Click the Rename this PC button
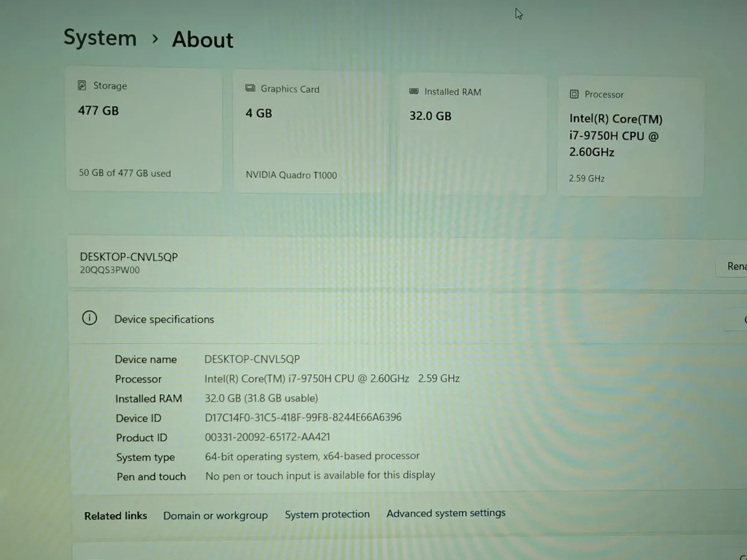This screenshot has height=560, width=747. point(735,266)
